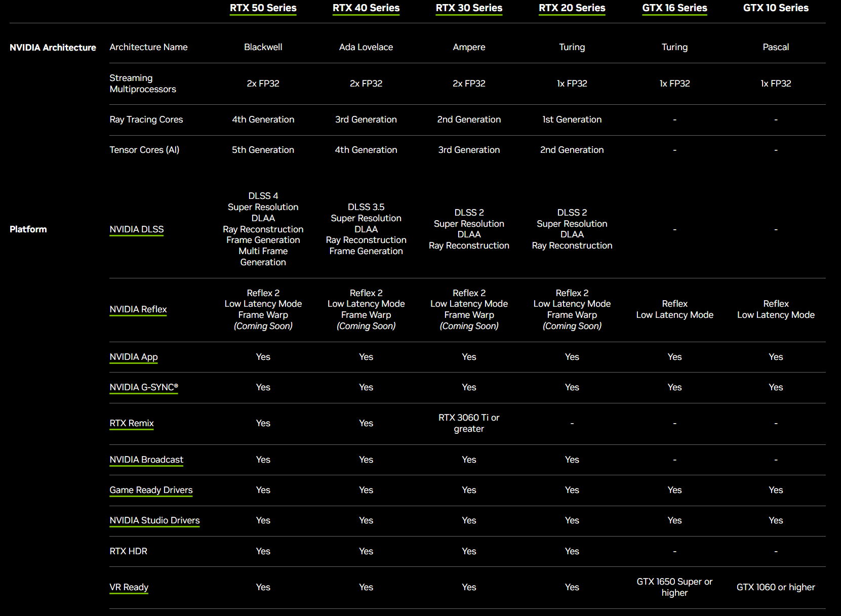Visit the RTX Remix link
The width and height of the screenshot is (841, 616).
(132, 423)
